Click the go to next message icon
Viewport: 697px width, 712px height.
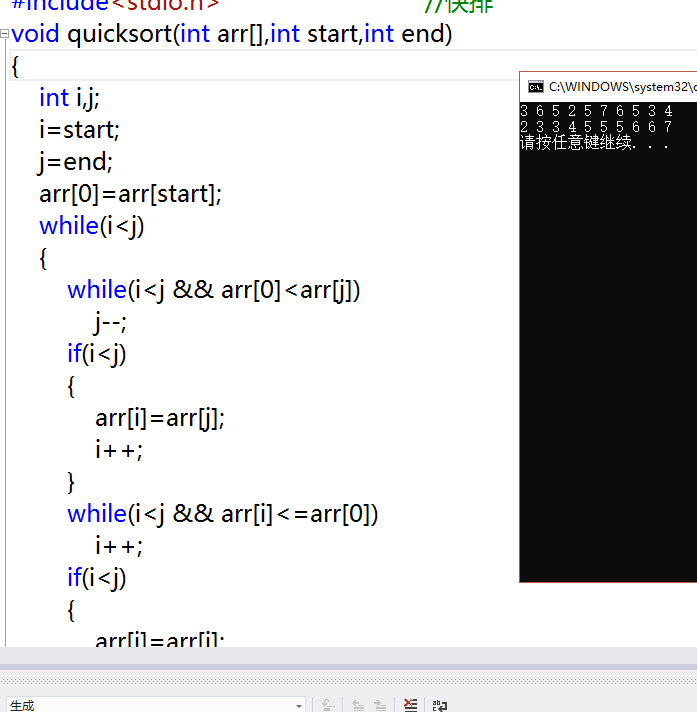pyautogui.click(x=380, y=705)
